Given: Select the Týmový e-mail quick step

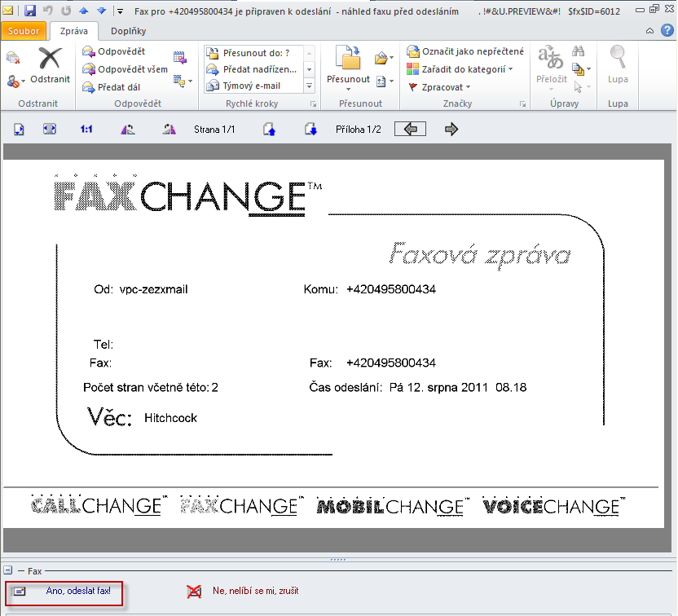Looking at the screenshot, I should [x=254, y=86].
